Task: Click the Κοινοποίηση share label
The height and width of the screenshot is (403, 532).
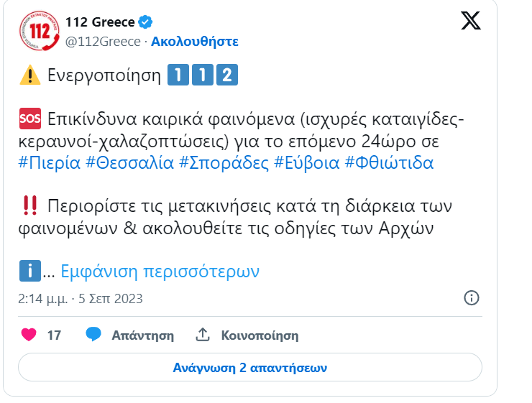Action: (260, 335)
